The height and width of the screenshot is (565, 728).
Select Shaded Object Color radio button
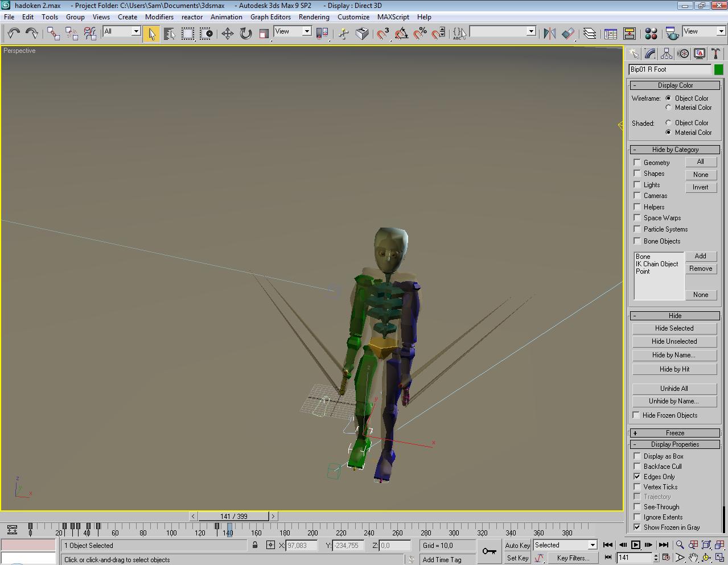pyautogui.click(x=669, y=123)
